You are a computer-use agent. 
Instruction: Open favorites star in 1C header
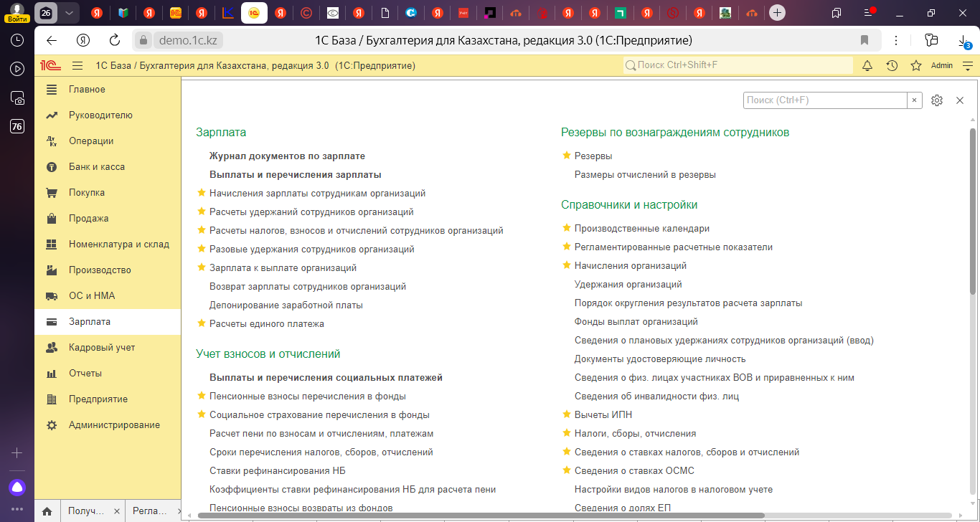tap(916, 65)
